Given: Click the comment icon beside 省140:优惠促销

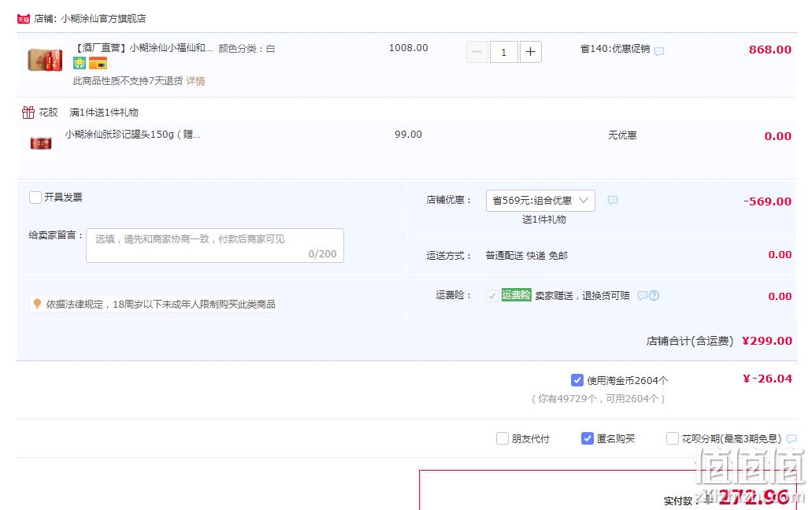Looking at the screenshot, I should pyautogui.click(x=658, y=51).
